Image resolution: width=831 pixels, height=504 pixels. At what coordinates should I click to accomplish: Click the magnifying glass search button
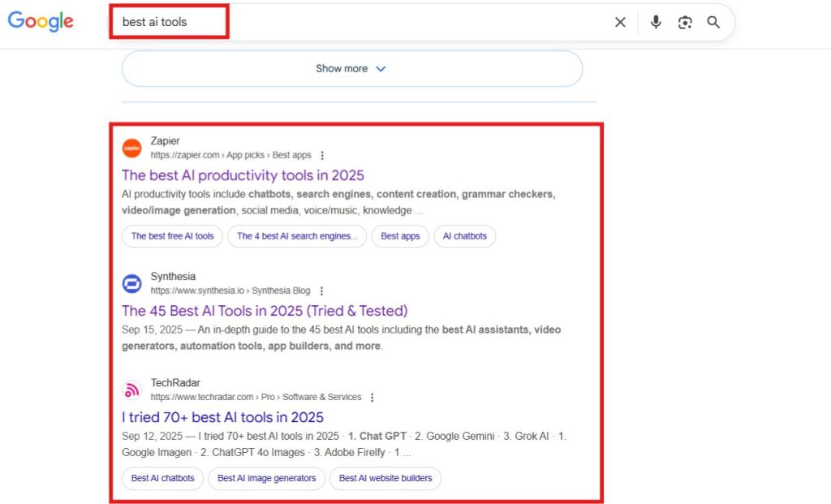pos(713,23)
